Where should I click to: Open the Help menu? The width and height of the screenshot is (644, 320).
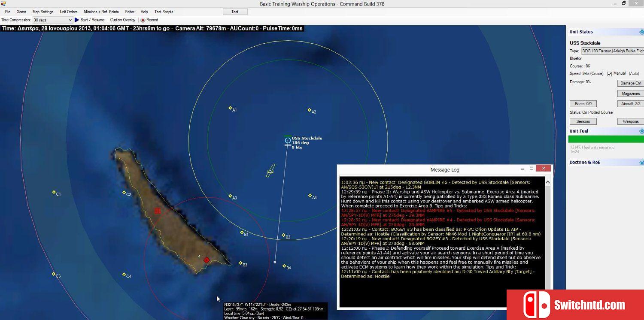tap(144, 12)
